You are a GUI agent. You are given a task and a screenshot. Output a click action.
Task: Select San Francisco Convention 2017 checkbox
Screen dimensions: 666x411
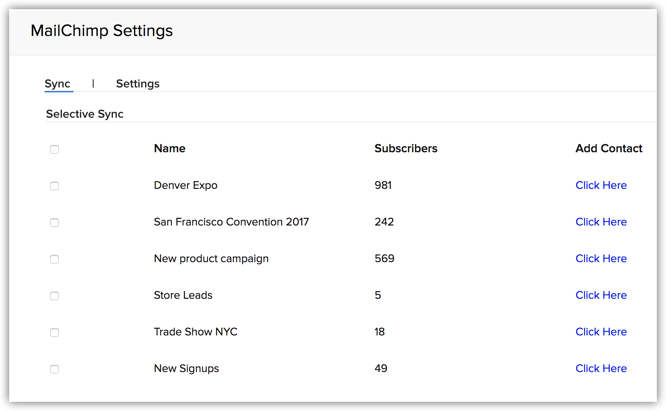pos(54,222)
